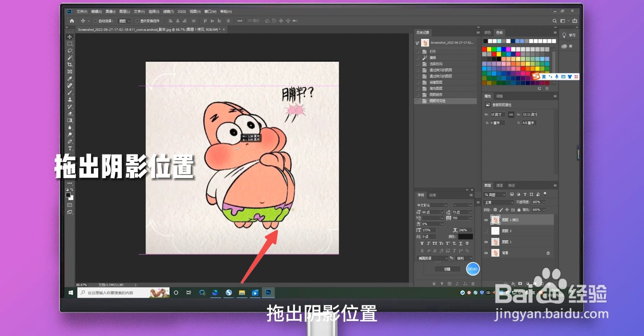
Task: Select the Healing Brush tool
Action: coord(70,85)
